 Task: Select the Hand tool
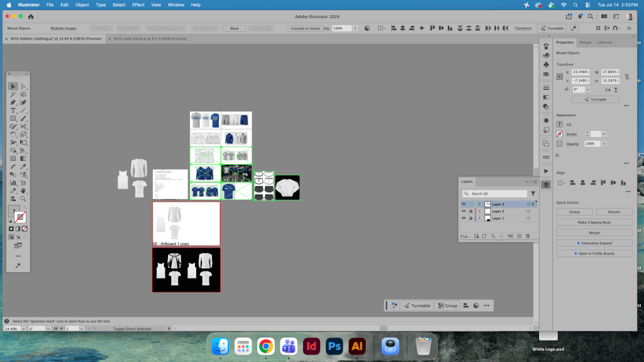coord(23,191)
